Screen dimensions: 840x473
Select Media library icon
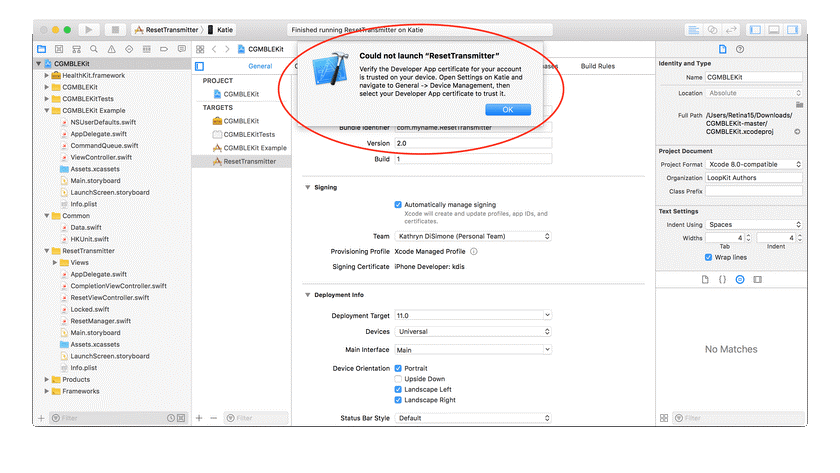[758, 280]
